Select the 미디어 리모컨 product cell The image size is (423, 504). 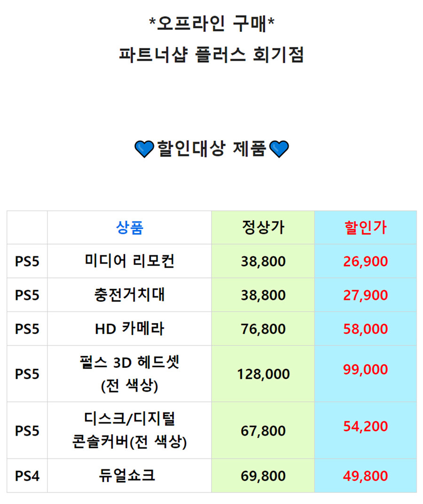tap(129, 261)
